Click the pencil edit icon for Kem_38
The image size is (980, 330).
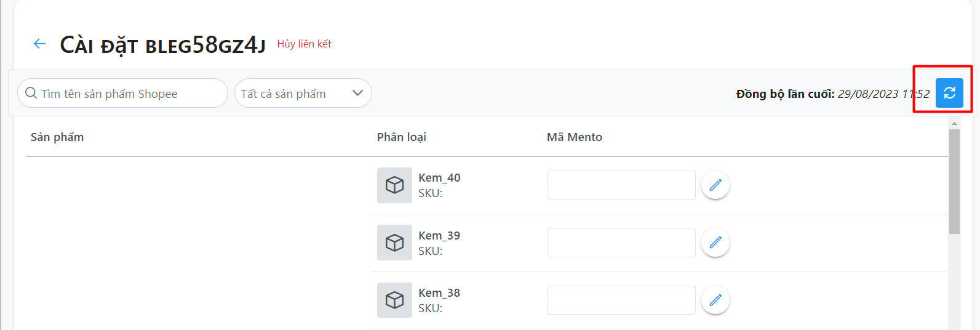click(x=715, y=300)
